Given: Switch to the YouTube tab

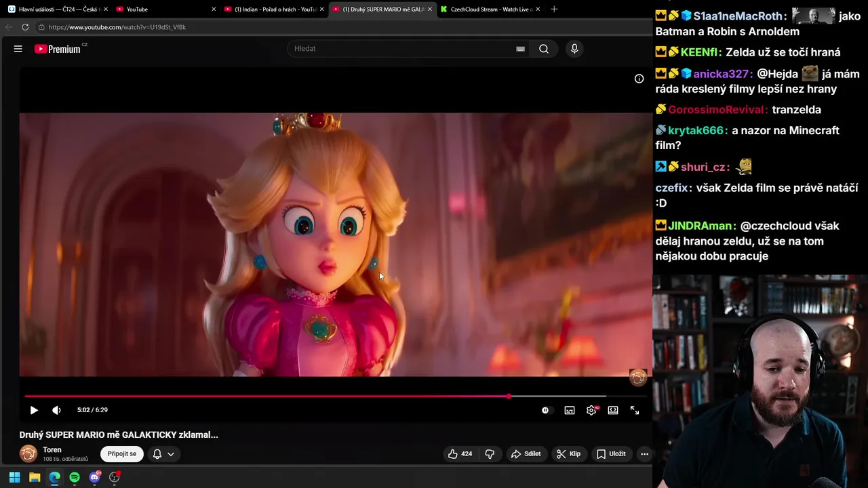Looking at the screenshot, I should [x=165, y=9].
